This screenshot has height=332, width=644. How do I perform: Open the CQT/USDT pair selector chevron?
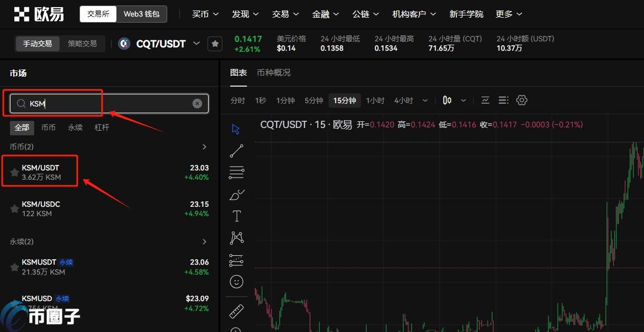[196, 43]
